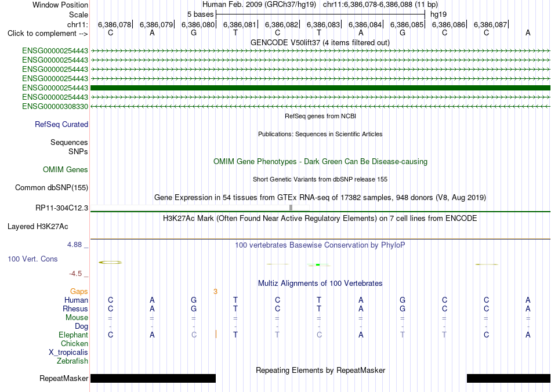This screenshot has height=392, width=551.
Task: Click the 'Layered H3K27Ac' track label
Action: [38, 227]
